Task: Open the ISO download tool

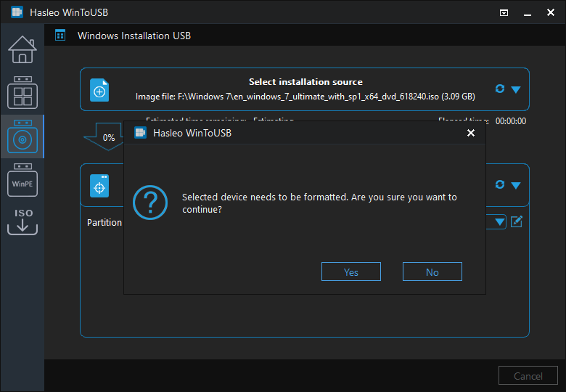Action: [22, 221]
